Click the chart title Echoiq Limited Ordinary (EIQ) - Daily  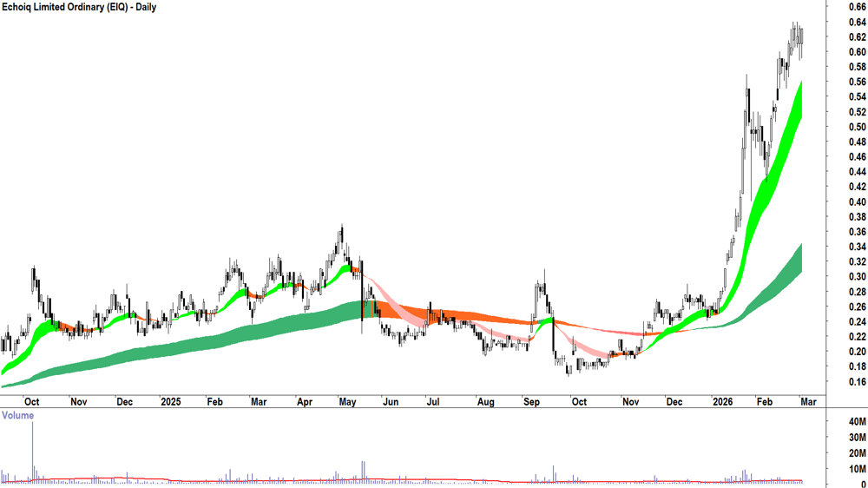(x=79, y=7)
